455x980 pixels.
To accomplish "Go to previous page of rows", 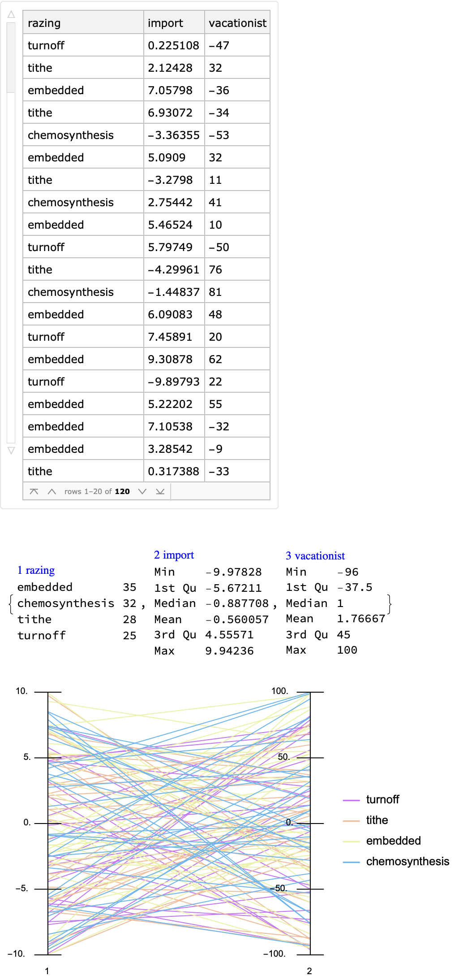I will (52, 491).
